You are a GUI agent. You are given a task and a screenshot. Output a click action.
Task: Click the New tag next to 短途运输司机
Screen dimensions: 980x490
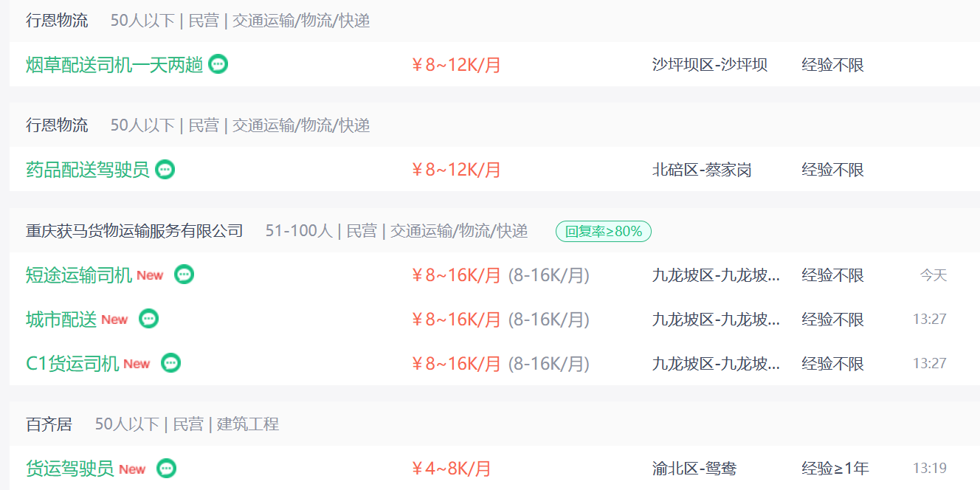(x=150, y=275)
